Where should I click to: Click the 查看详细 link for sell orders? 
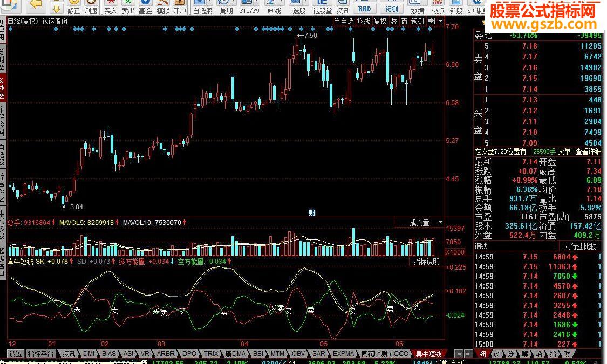tap(589, 152)
